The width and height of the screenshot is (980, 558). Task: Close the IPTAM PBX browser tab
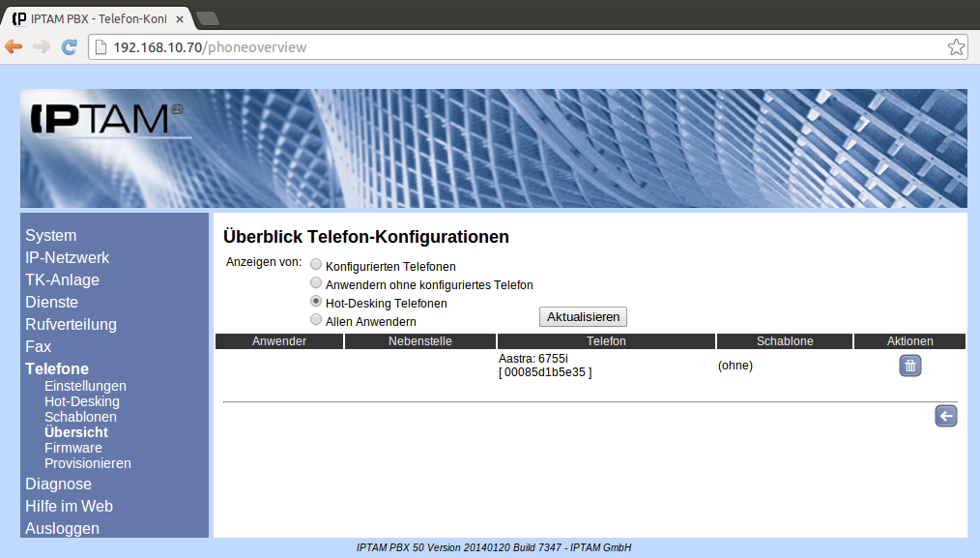(180, 18)
